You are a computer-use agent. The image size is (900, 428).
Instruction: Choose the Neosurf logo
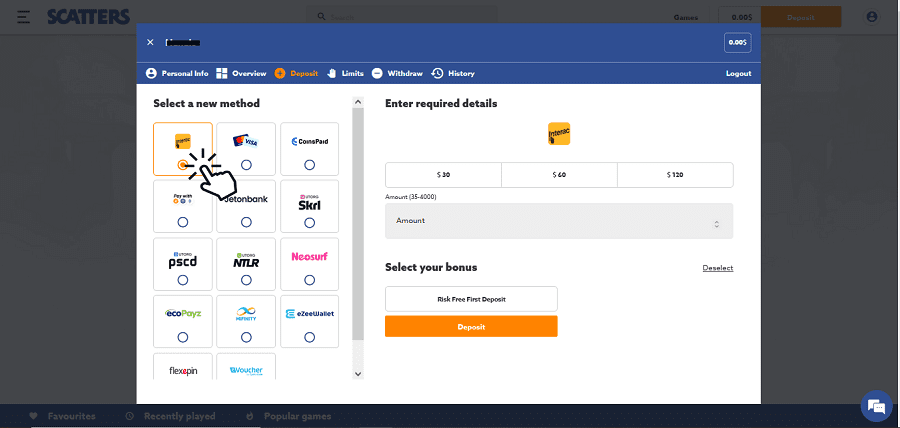pos(309,256)
